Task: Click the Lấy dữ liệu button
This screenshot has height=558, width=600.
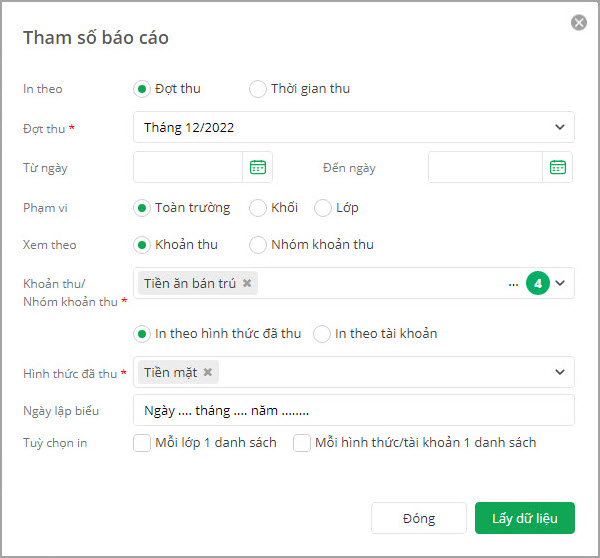Action: (x=525, y=518)
